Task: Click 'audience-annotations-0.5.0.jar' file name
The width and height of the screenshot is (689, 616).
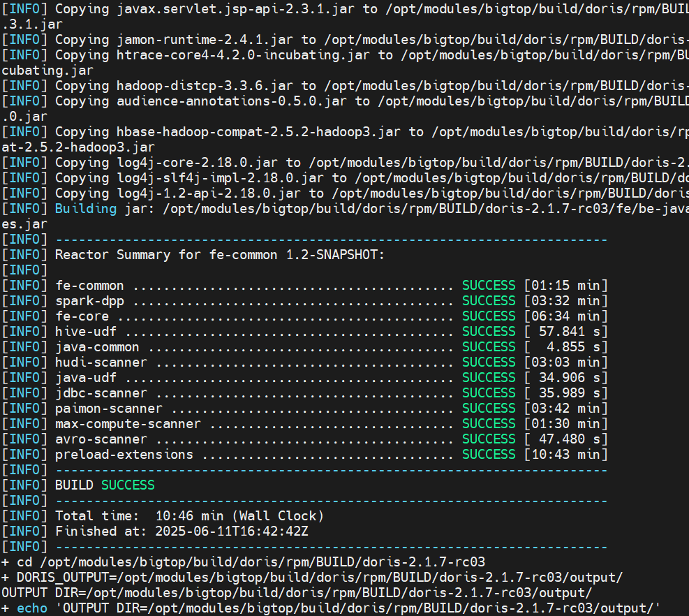Action: click(232, 101)
